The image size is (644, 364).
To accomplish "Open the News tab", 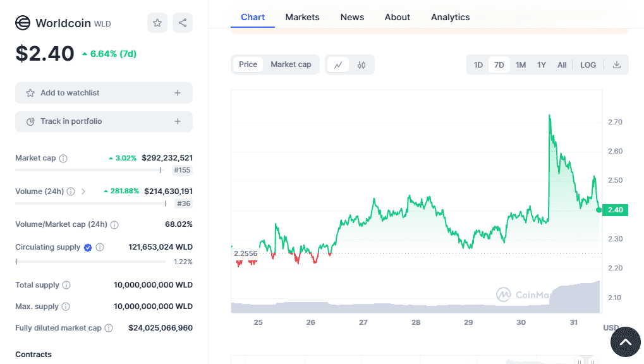I will point(352,17).
